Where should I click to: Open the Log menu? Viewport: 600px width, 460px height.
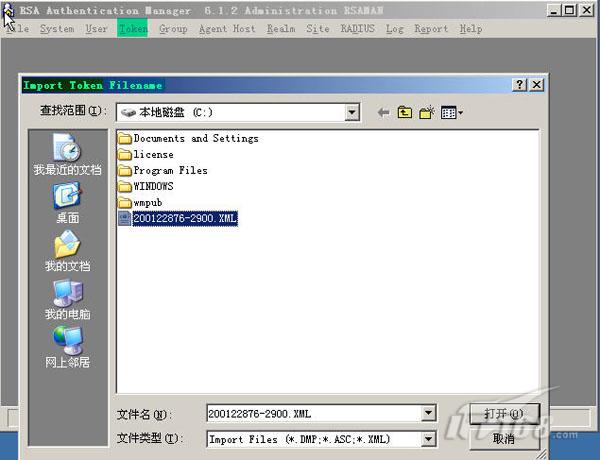395,29
